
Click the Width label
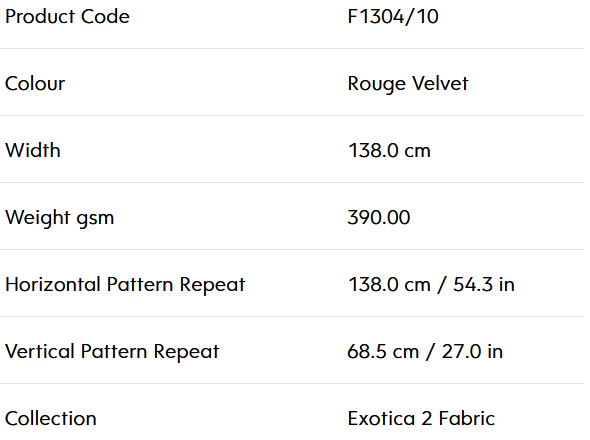tap(33, 150)
